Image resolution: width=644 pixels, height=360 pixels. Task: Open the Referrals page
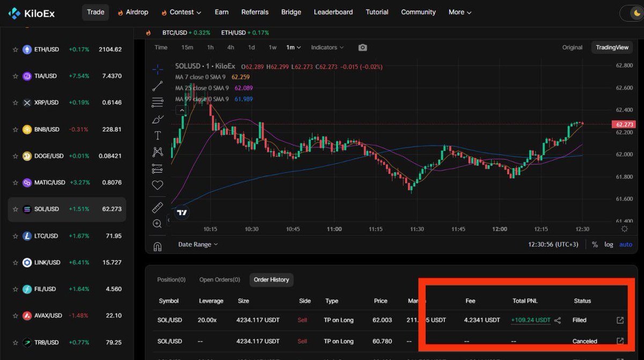click(255, 12)
